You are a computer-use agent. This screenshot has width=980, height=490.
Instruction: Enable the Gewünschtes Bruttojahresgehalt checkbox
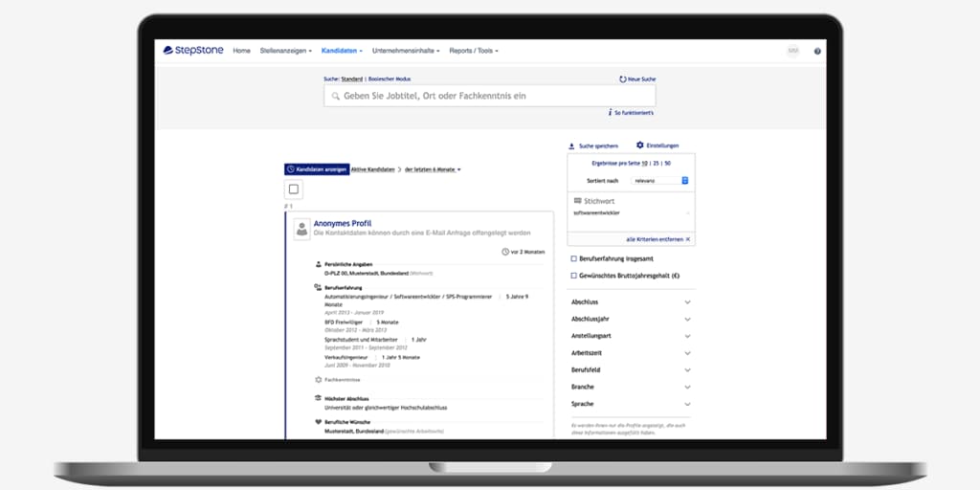[x=574, y=276]
